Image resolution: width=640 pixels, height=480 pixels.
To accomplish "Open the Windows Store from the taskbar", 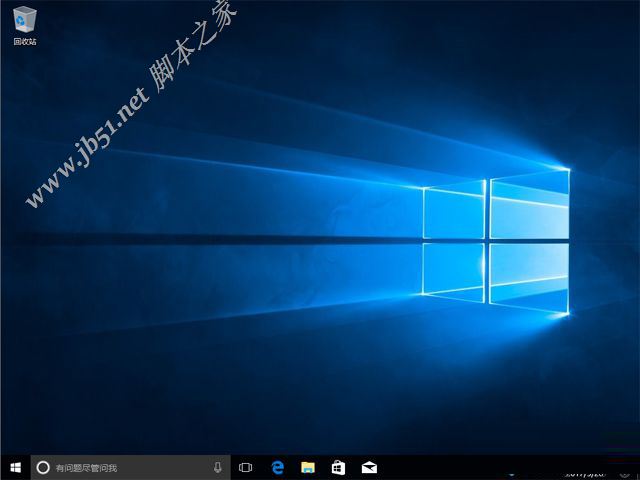I will click(338, 468).
